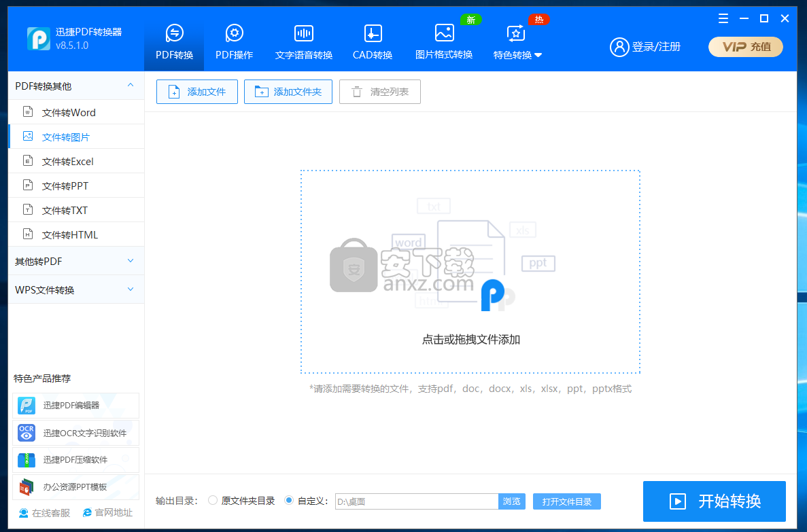This screenshot has height=532, width=807.
Task: Click the 开始转换 button
Action: click(x=715, y=501)
